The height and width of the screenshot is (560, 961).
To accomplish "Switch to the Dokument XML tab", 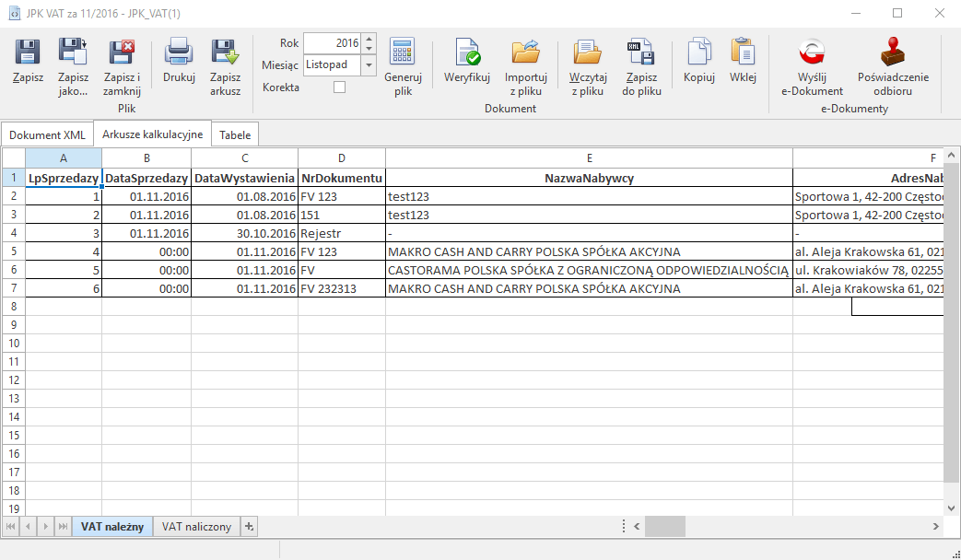I will [x=47, y=134].
